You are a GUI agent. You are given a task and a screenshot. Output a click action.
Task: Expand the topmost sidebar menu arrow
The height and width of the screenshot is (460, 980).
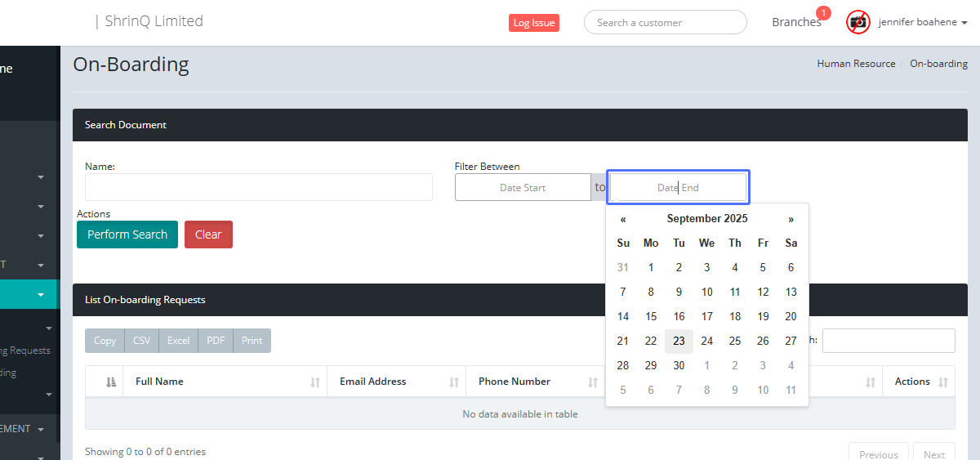click(41, 177)
